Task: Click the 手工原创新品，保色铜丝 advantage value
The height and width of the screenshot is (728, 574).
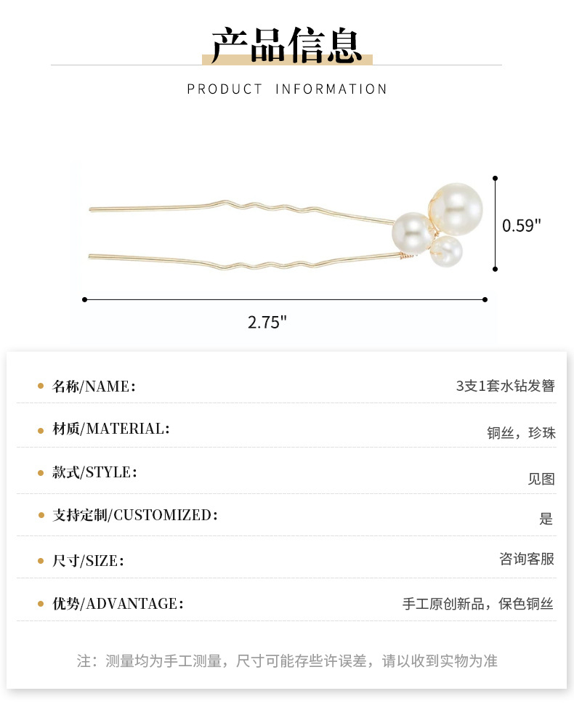Action: (478, 604)
